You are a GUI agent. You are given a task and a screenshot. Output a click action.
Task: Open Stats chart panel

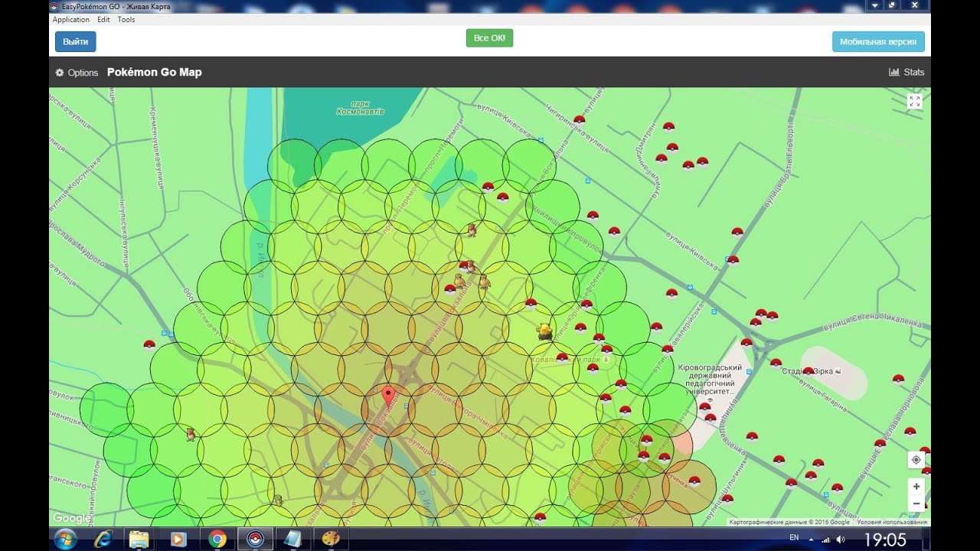coord(906,72)
